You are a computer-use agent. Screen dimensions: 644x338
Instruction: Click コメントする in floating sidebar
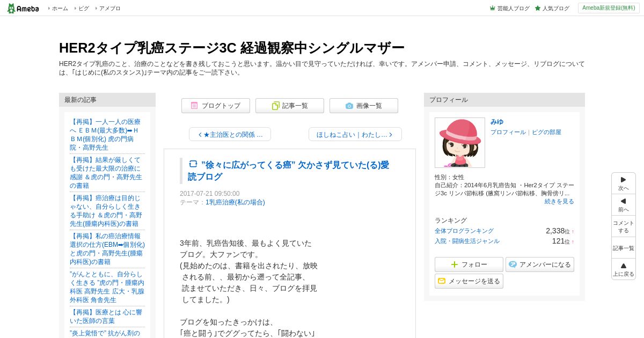click(x=624, y=226)
